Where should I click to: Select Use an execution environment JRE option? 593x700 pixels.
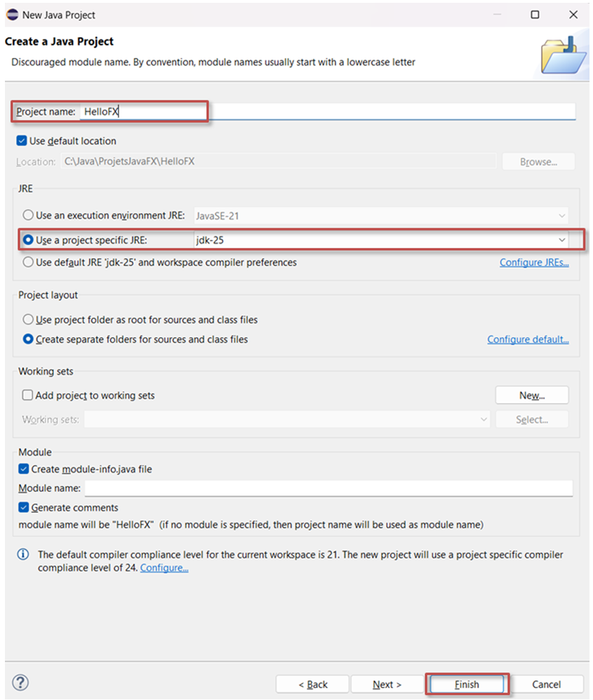(27, 216)
